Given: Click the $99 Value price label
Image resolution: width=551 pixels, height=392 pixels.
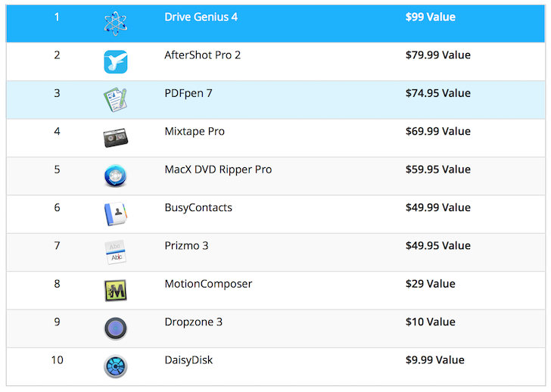Looking at the screenshot, I should [430, 17].
